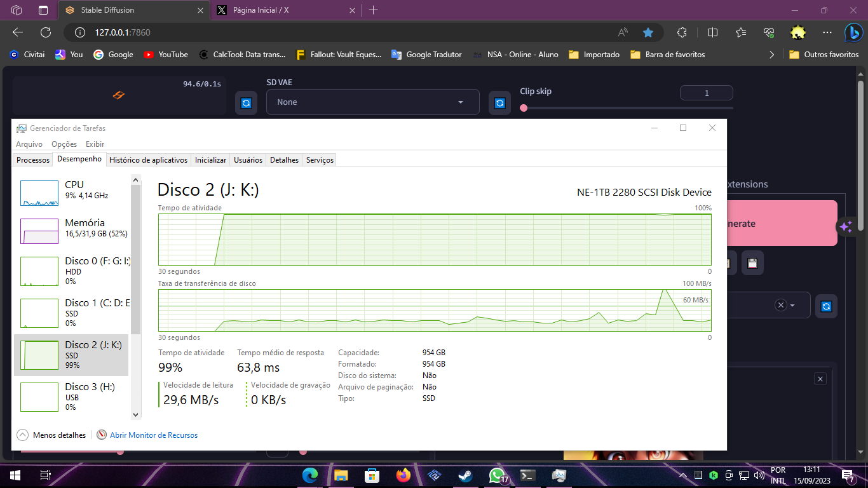Viewport: 868px width, 488px height.
Task: Switch to the Serviços tab
Action: point(320,160)
